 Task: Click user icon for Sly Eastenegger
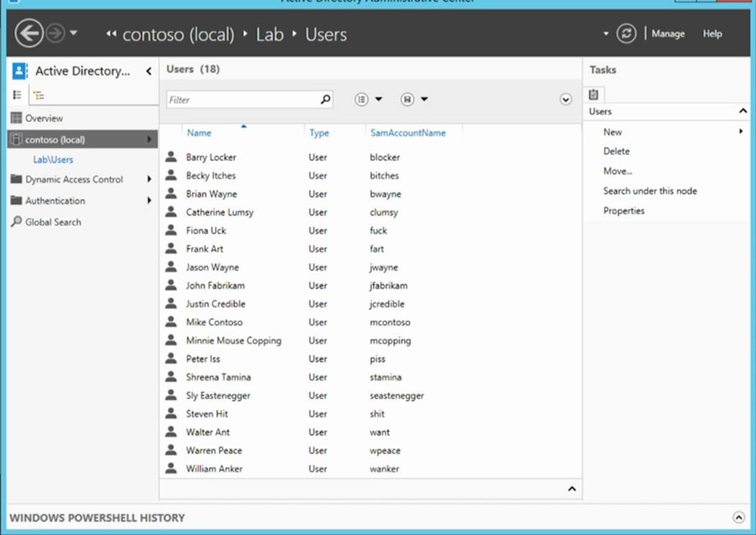pos(171,395)
